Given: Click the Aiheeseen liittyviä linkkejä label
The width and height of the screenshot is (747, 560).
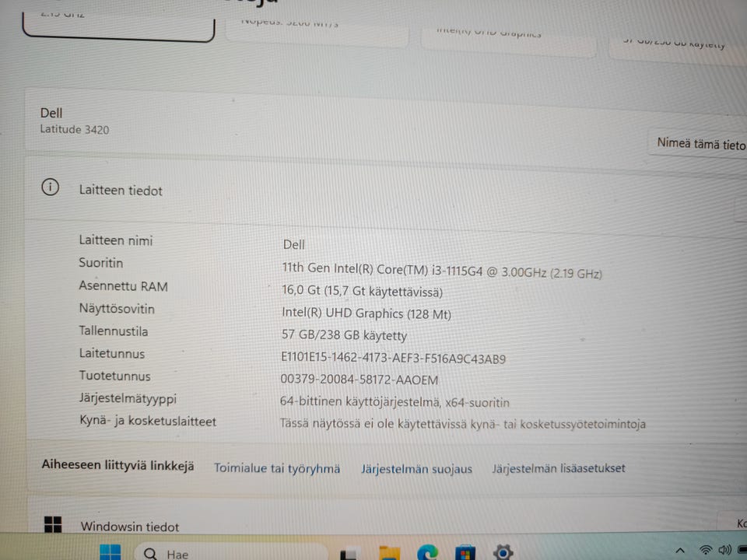Looking at the screenshot, I should coord(117,465).
